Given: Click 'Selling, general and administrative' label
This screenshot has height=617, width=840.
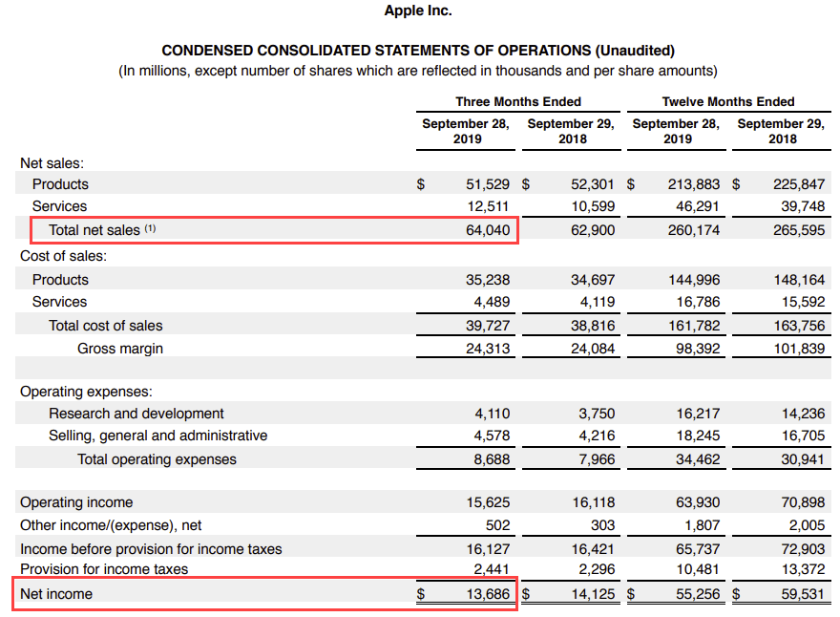Looking at the screenshot, I should coord(157,436).
